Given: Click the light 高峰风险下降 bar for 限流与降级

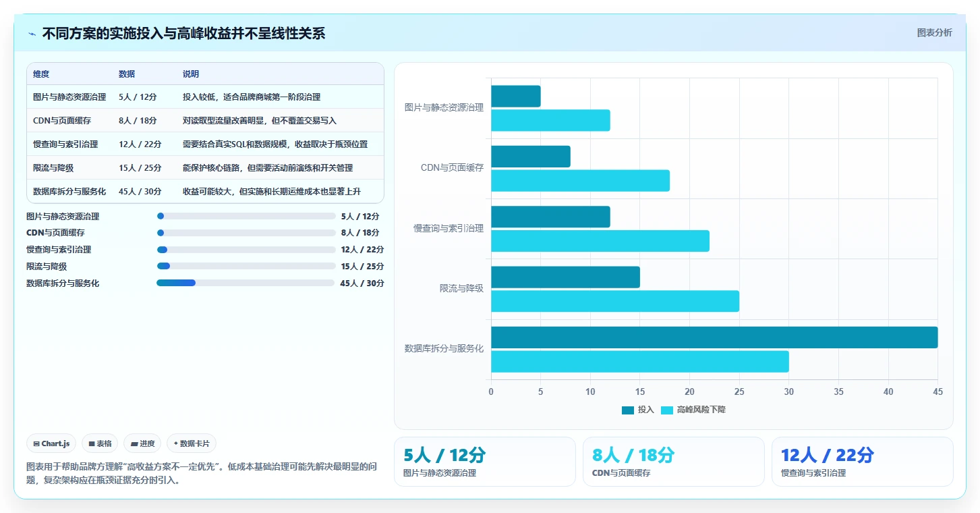Looking at the screenshot, I should click(615, 301).
